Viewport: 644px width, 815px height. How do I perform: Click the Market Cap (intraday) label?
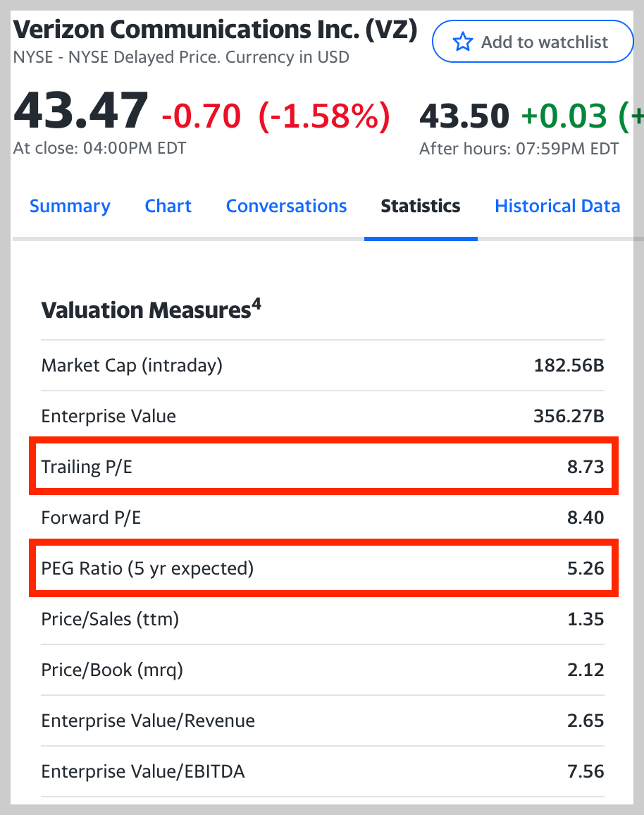point(132,365)
